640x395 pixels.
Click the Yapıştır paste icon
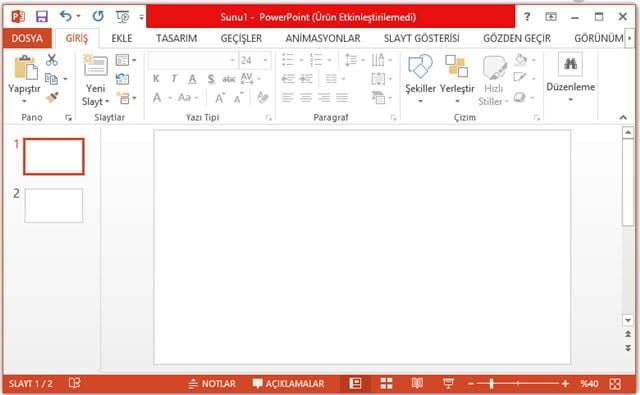(x=25, y=67)
